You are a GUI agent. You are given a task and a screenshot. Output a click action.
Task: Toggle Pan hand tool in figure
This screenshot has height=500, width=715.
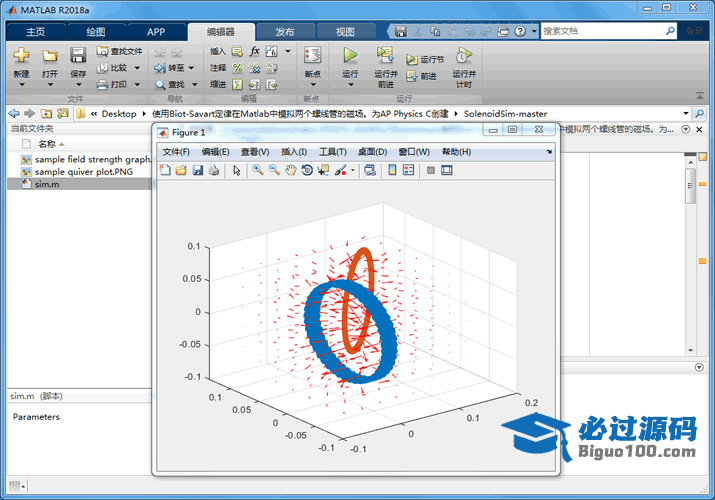click(290, 170)
